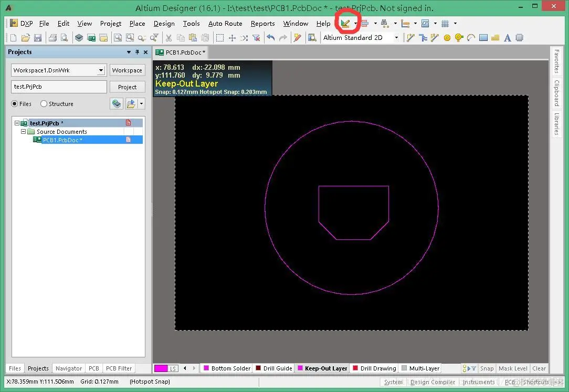
Task: Click the Print icon
Action: point(52,38)
